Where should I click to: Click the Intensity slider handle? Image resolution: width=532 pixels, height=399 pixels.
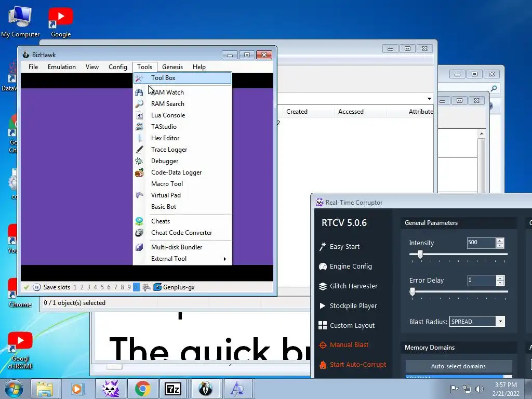[x=420, y=254]
